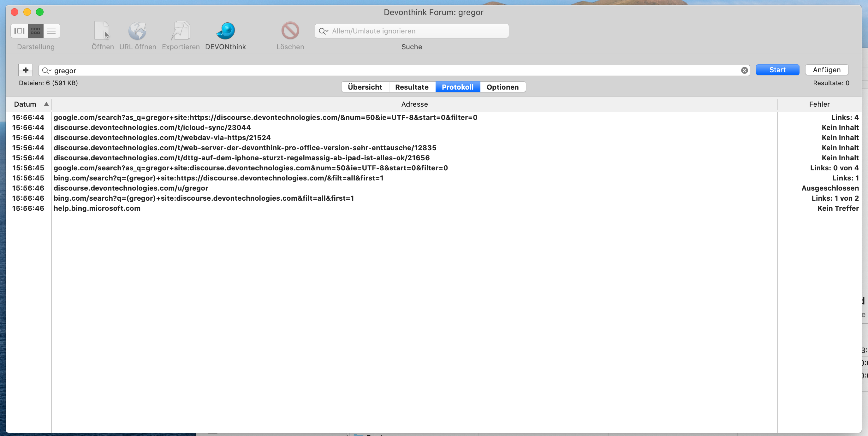Click the Löschen delete icon

(290, 31)
